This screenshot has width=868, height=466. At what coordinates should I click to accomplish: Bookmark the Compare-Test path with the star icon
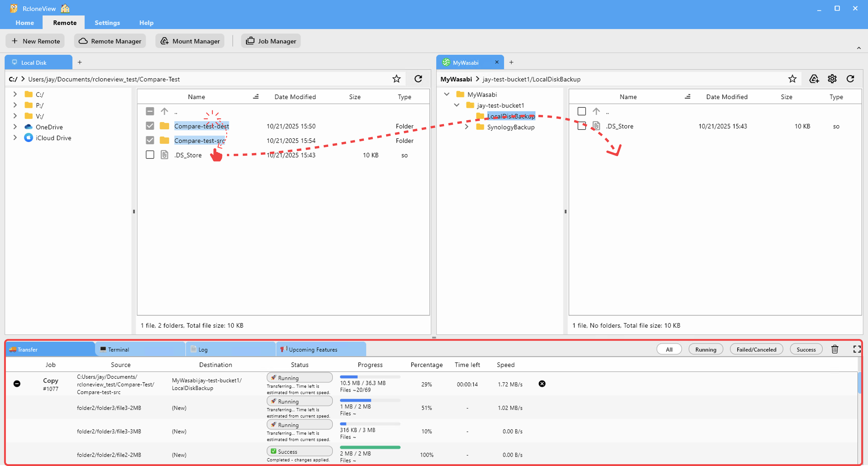(x=396, y=78)
